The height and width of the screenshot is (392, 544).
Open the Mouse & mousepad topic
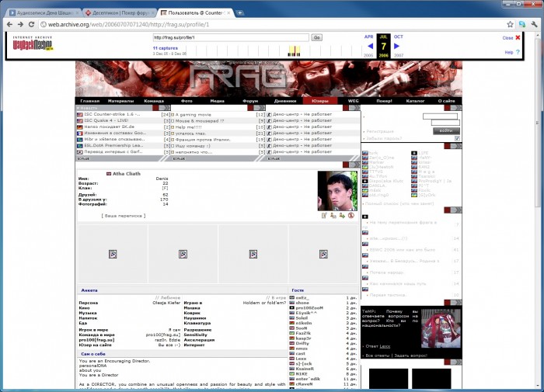click(200, 120)
